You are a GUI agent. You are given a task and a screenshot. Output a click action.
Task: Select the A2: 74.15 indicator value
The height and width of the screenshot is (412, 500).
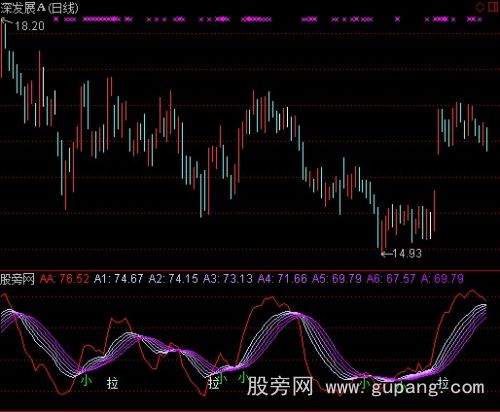tap(173, 279)
